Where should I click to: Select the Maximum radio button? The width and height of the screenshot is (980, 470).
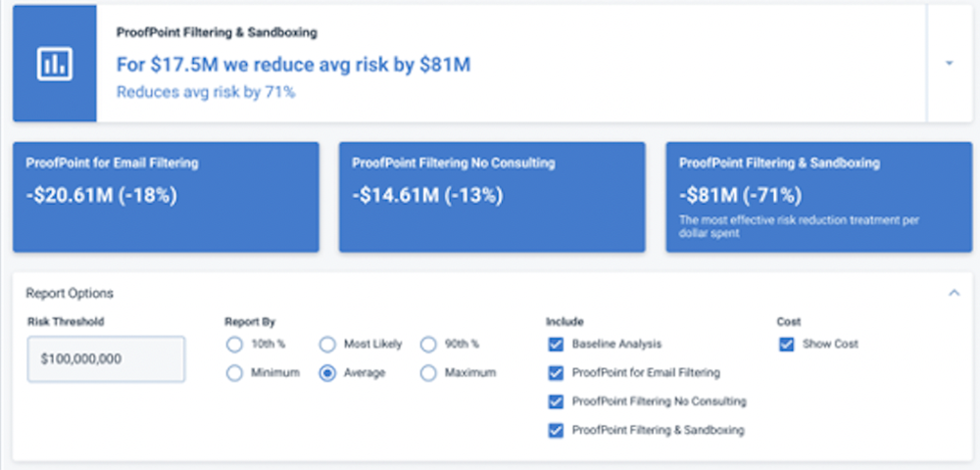pos(428,373)
